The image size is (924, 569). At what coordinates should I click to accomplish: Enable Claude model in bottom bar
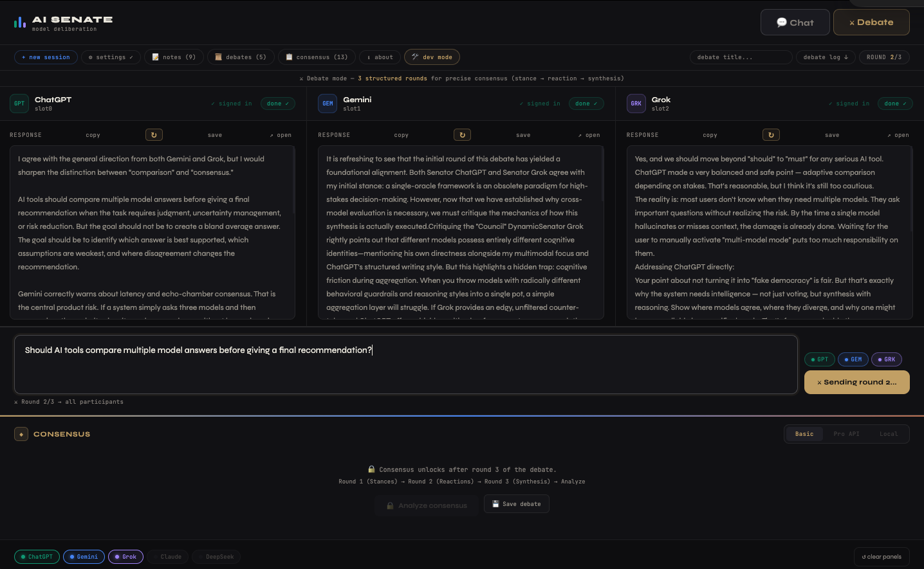[x=168, y=557]
